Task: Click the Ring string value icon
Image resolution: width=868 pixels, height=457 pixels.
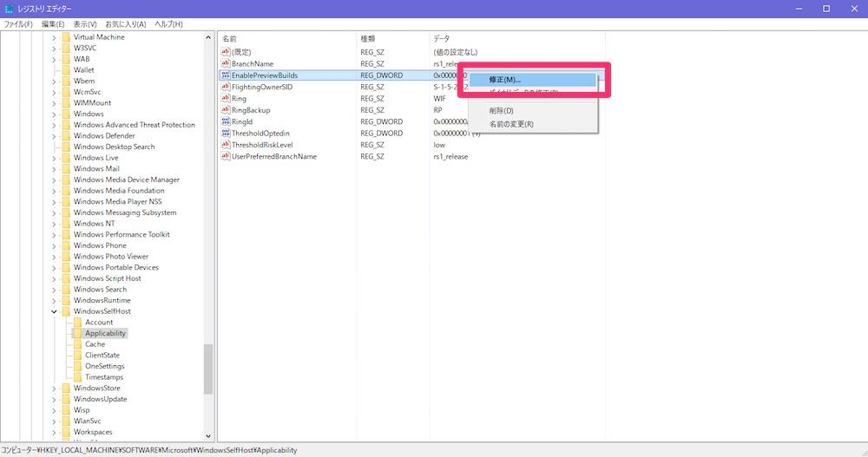Action: click(x=226, y=99)
